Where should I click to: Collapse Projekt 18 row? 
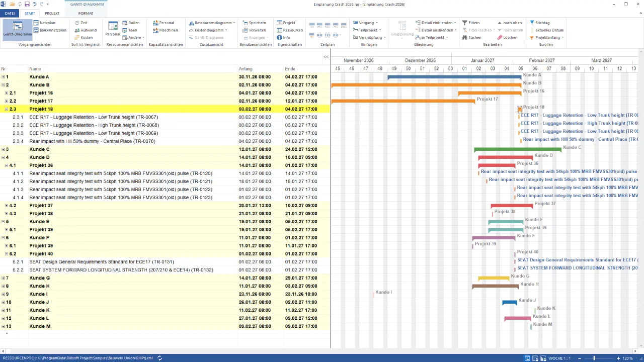pyautogui.click(x=7, y=109)
